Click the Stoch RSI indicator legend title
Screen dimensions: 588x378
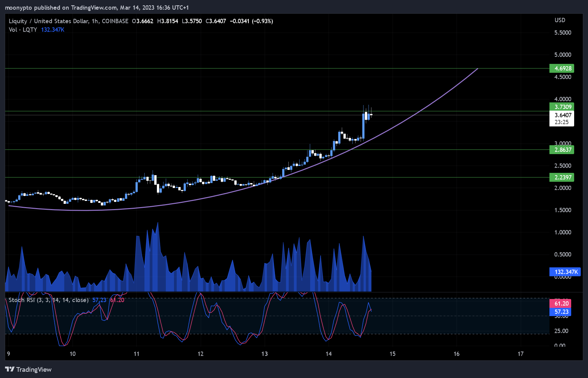49,300
